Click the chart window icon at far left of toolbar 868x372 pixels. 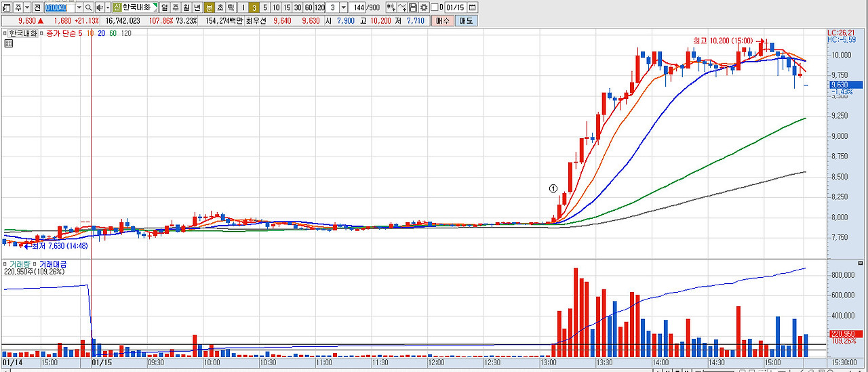(7, 7)
